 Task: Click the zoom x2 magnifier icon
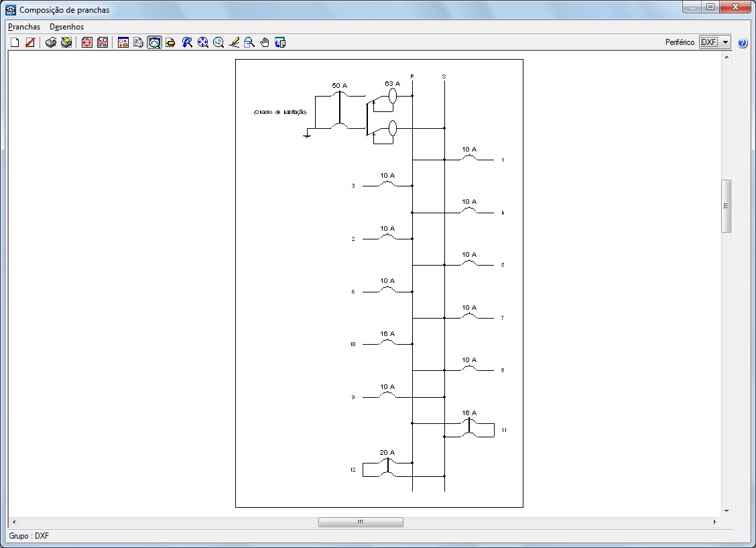pyautogui.click(x=218, y=42)
